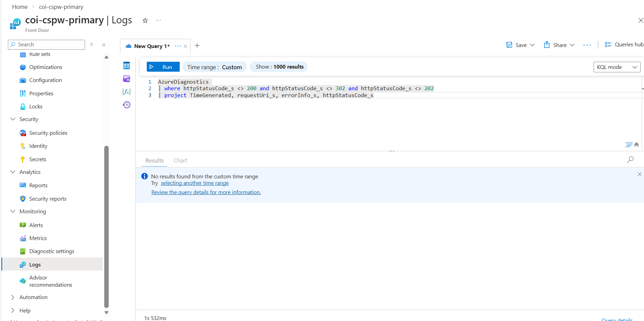Favorite this resource with the star icon
This screenshot has height=321, width=644.
(x=145, y=21)
